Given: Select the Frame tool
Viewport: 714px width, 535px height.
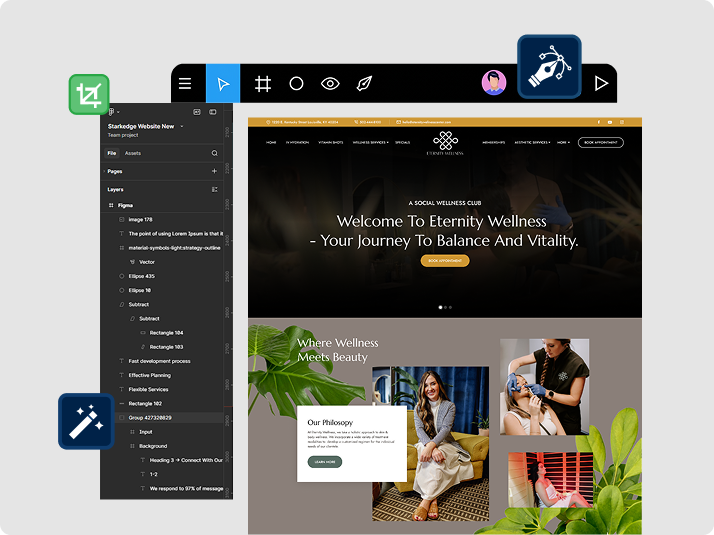Looking at the screenshot, I should tap(263, 84).
